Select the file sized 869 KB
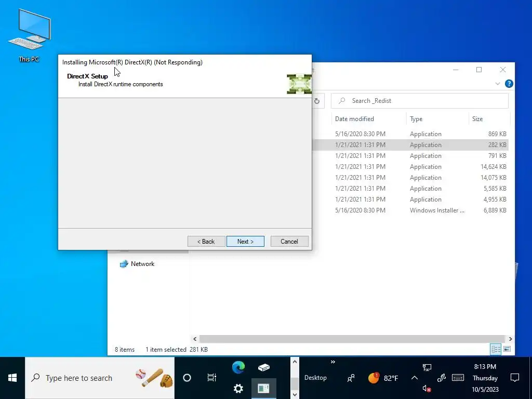This screenshot has width=532, height=399. point(410,134)
